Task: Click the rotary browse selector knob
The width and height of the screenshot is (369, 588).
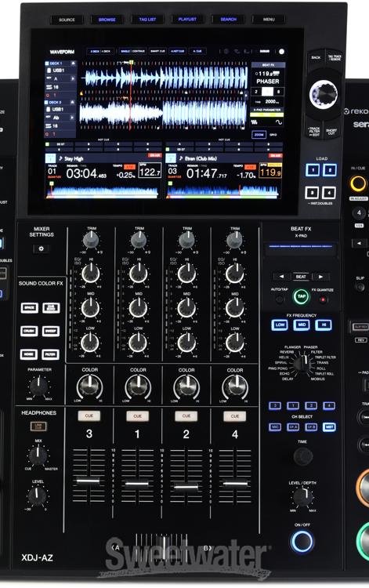Action: click(x=324, y=94)
